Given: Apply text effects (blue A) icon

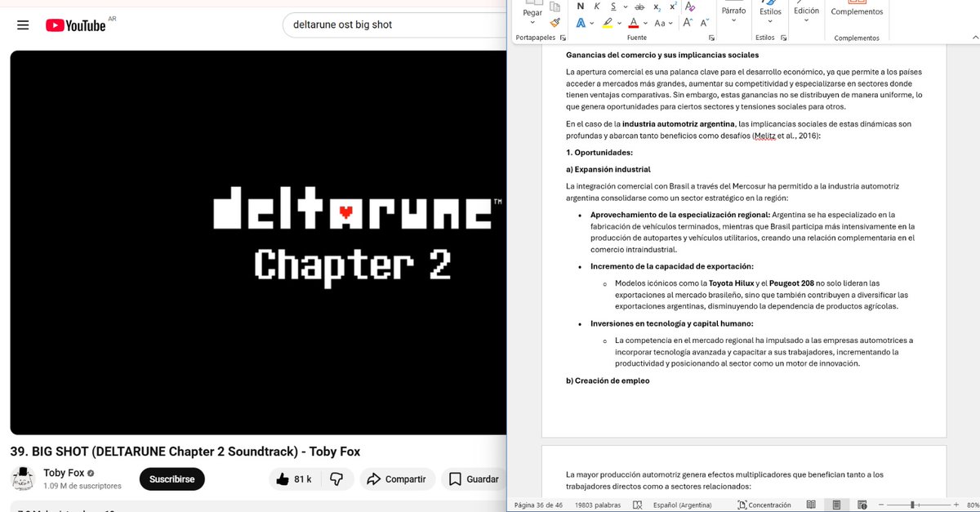Looking at the screenshot, I should point(581,23).
